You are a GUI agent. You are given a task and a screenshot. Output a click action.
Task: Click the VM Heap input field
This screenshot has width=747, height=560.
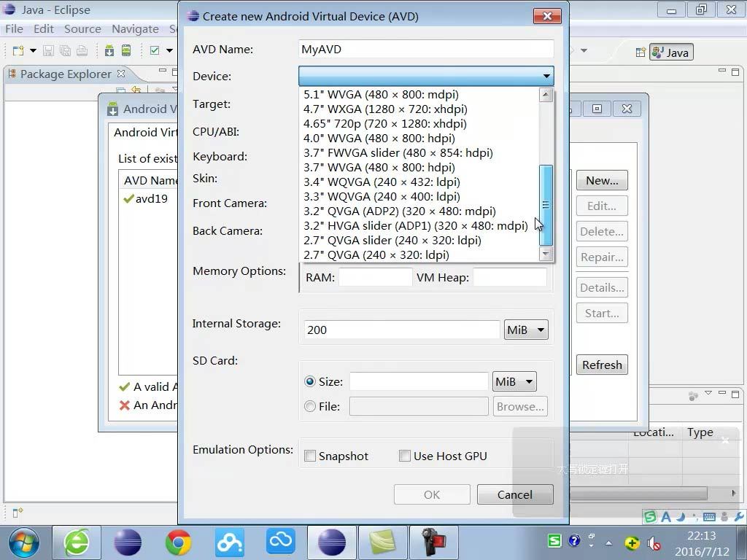(510, 277)
